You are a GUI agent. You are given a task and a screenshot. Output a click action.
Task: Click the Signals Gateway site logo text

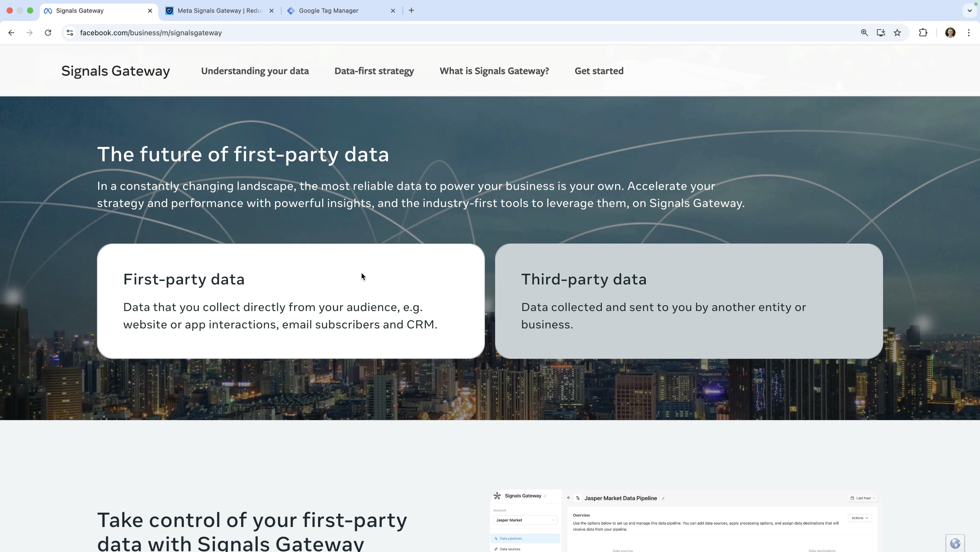(x=116, y=71)
